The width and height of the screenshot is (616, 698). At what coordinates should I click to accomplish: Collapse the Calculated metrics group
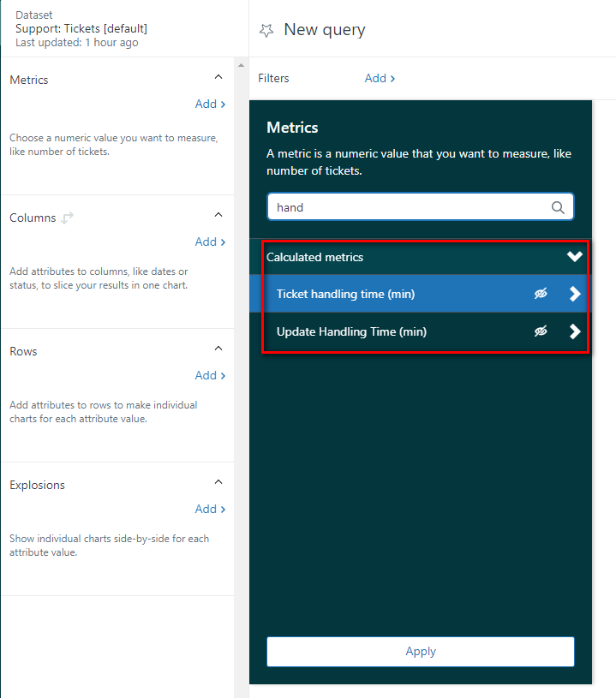pyautogui.click(x=574, y=257)
